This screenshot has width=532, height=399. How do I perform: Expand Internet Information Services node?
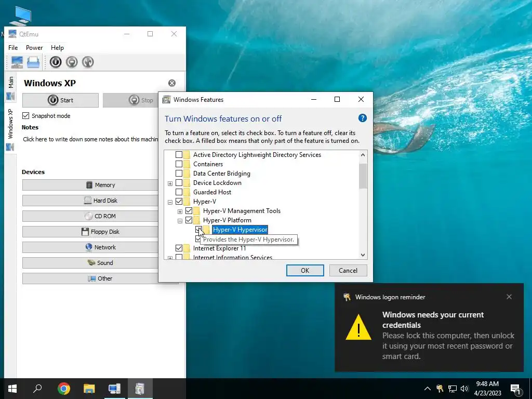170,258
